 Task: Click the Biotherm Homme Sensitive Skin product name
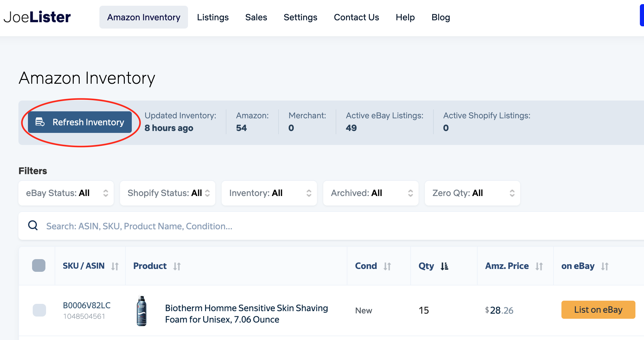(x=246, y=314)
